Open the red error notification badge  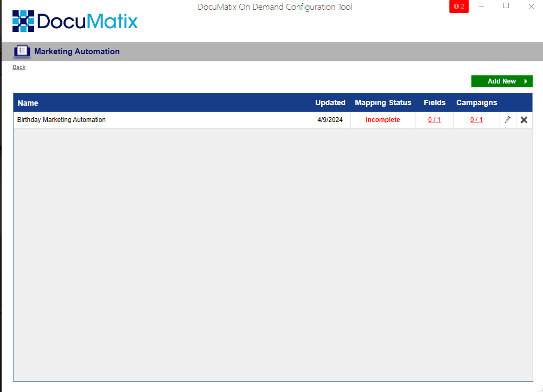coord(459,6)
